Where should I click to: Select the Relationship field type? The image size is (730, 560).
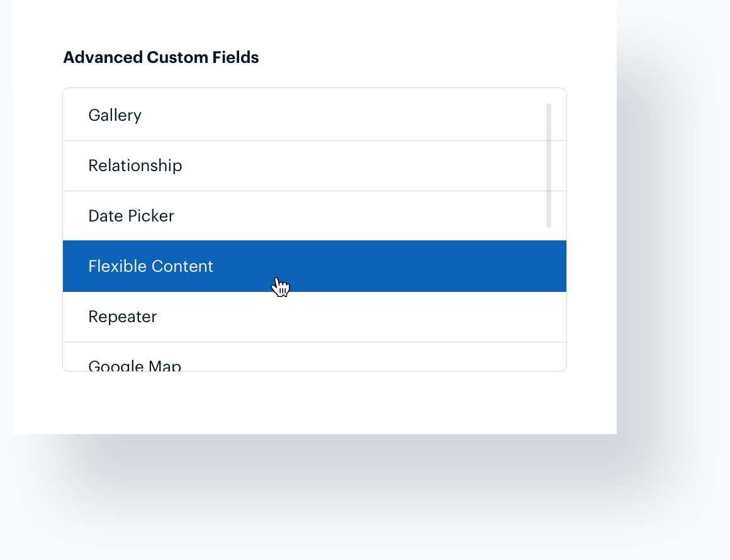135,165
